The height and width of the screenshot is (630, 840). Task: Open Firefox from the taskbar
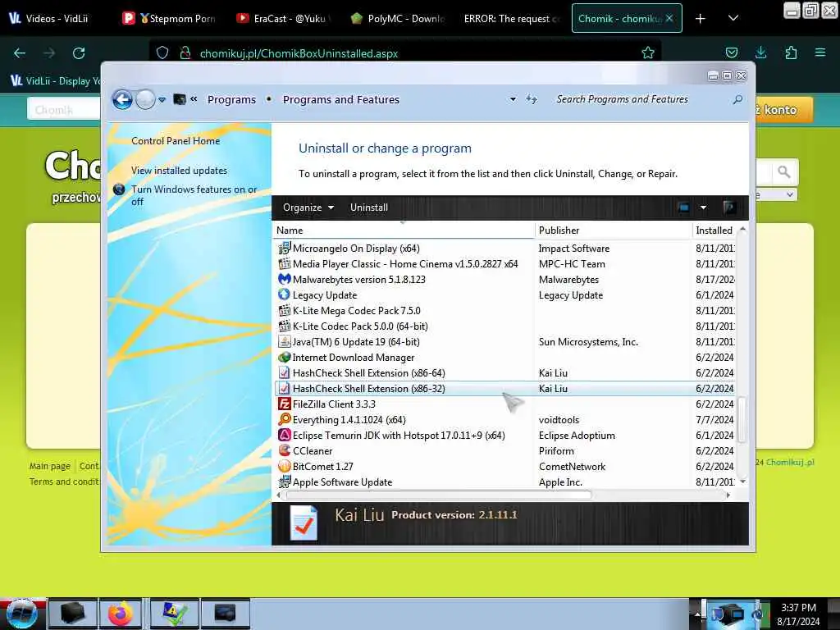pos(121,614)
